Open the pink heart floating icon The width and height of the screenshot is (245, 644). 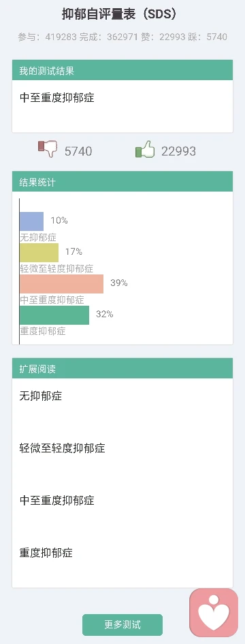click(214, 613)
